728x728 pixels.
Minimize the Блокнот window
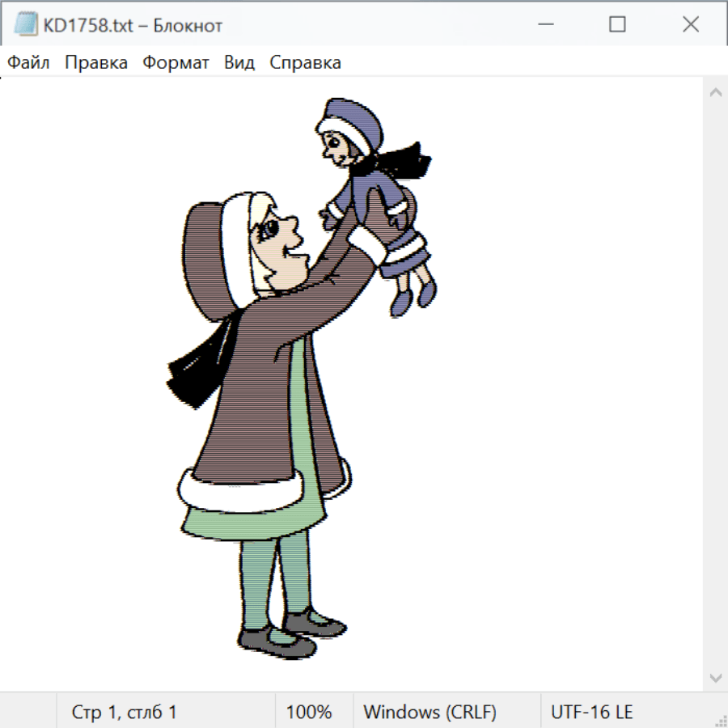(545, 25)
